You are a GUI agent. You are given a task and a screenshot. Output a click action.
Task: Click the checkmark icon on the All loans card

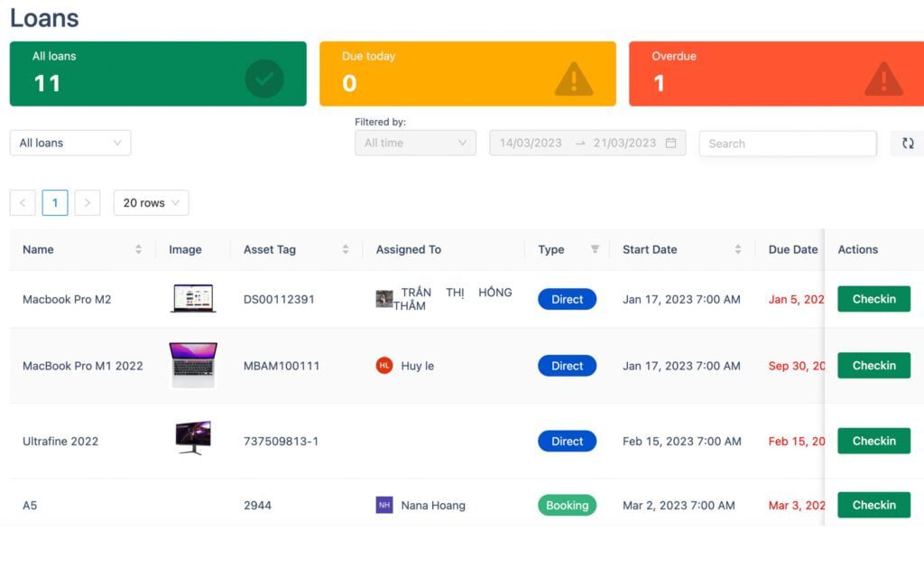click(263, 79)
